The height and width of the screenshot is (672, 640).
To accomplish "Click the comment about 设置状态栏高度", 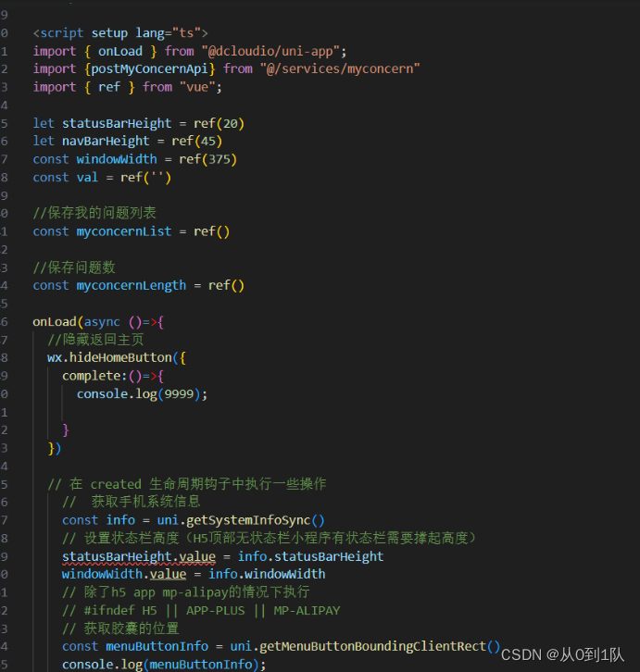I will click(270, 539).
